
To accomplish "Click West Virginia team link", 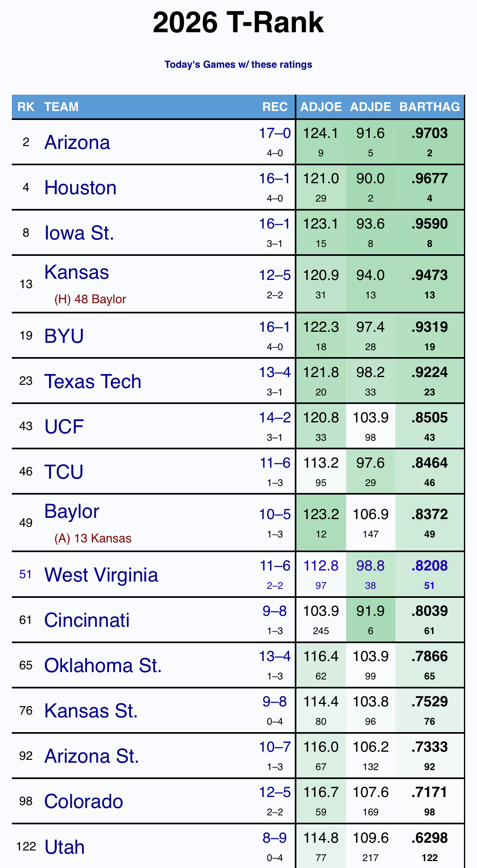I will pos(101,575).
